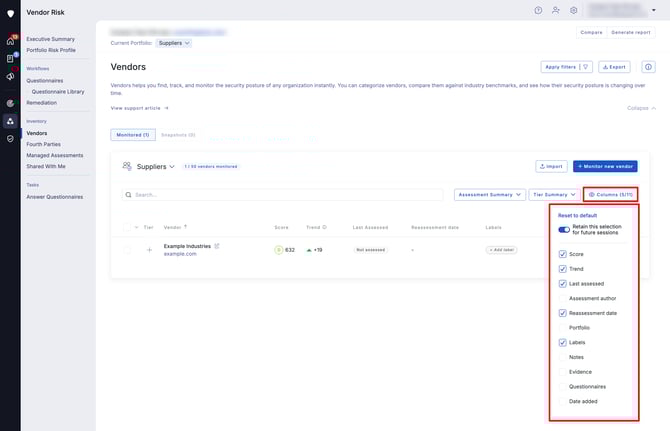Open the Vendor Risk icon in left rail
The width and height of the screenshot is (670, 431).
[10, 121]
